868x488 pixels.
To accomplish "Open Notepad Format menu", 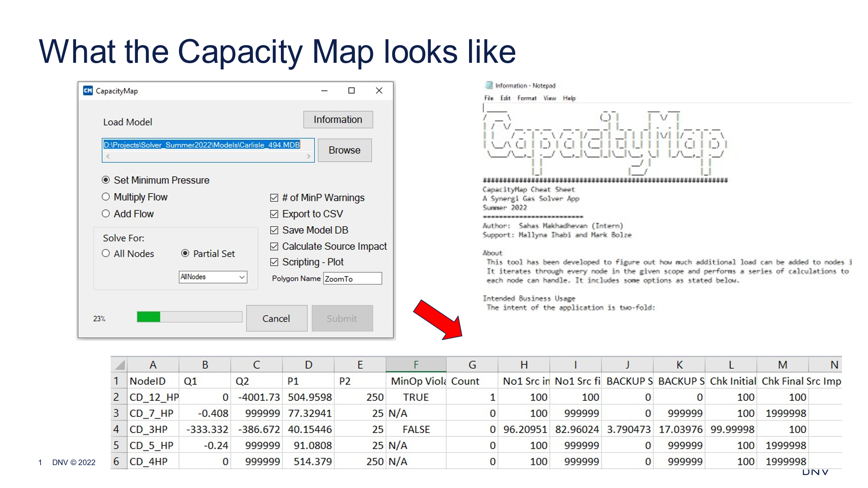I will coord(527,98).
